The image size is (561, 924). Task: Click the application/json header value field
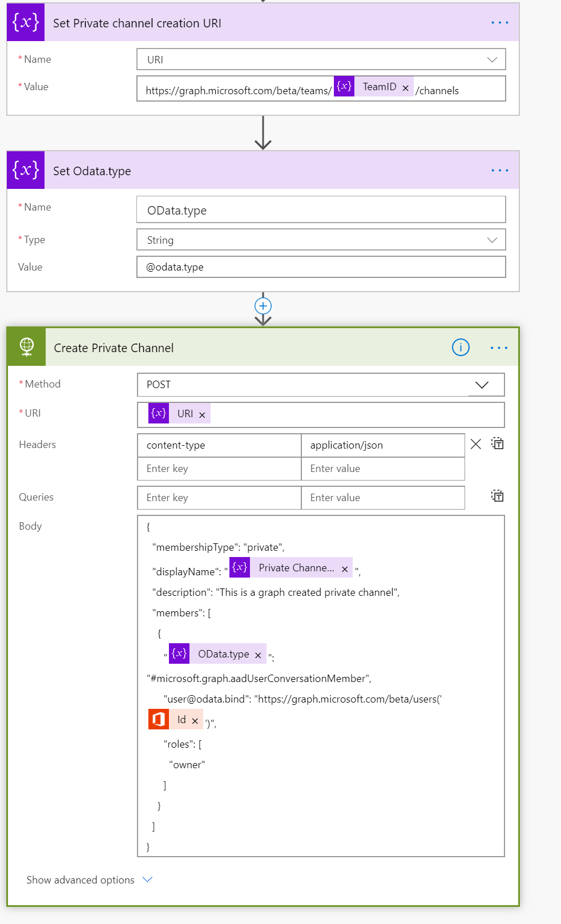383,445
